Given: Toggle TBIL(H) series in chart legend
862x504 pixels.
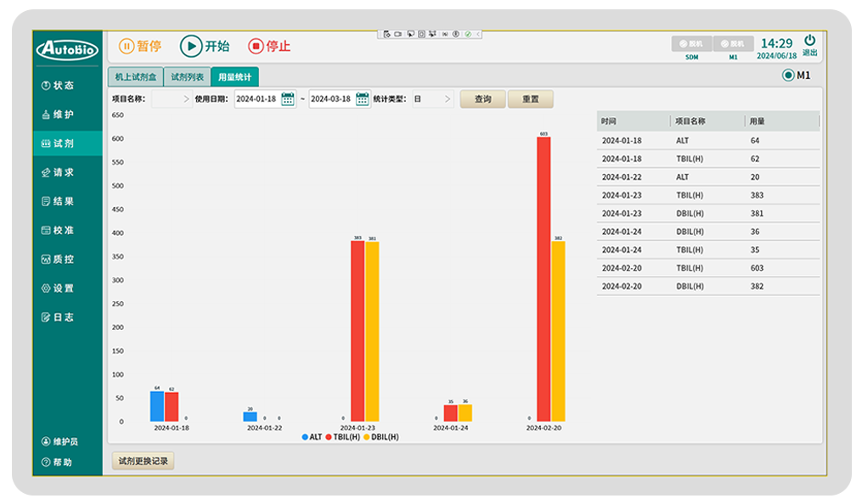Looking at the screenshot, I should coord(342,437).
